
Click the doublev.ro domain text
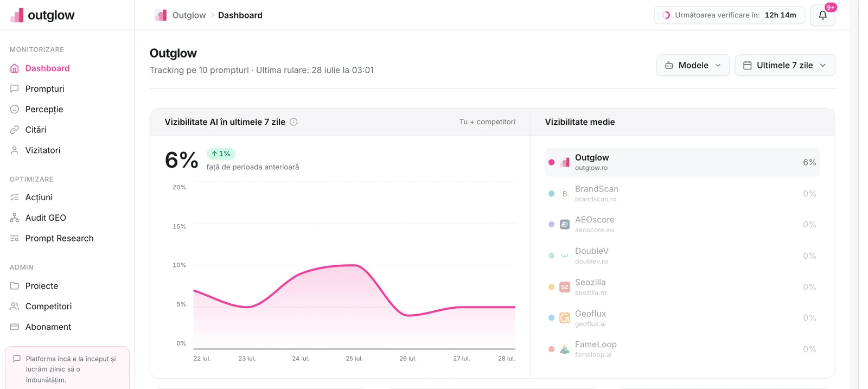(591, 262)
